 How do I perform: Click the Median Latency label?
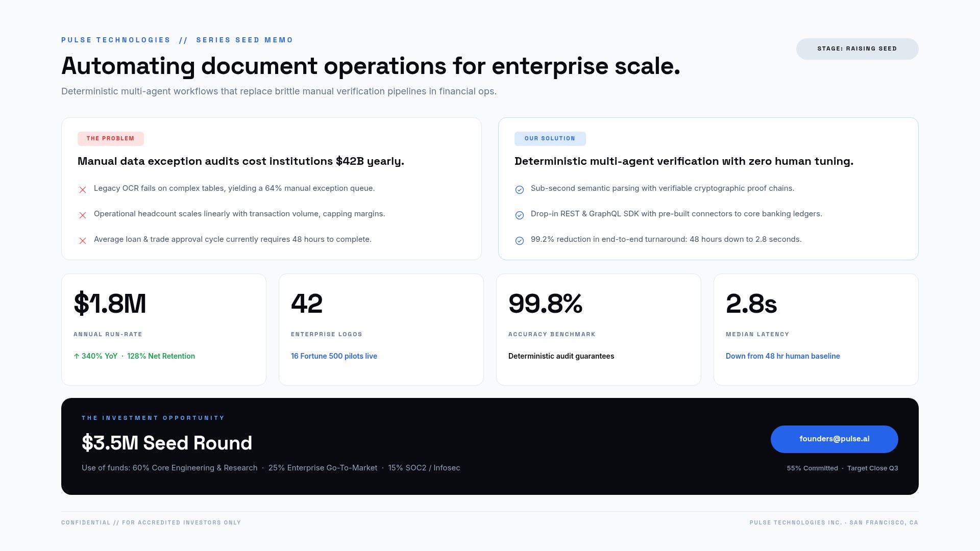pos(757,334)
